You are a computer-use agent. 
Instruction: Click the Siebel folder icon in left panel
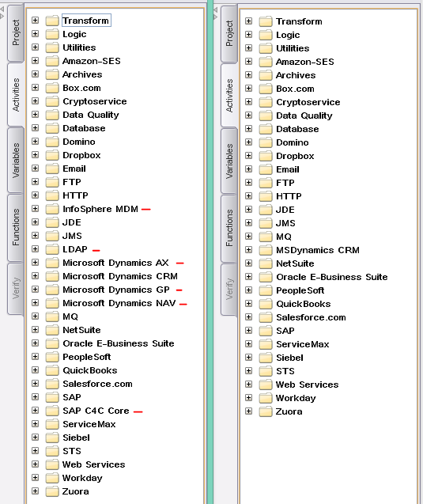click(x=52, y=438)
